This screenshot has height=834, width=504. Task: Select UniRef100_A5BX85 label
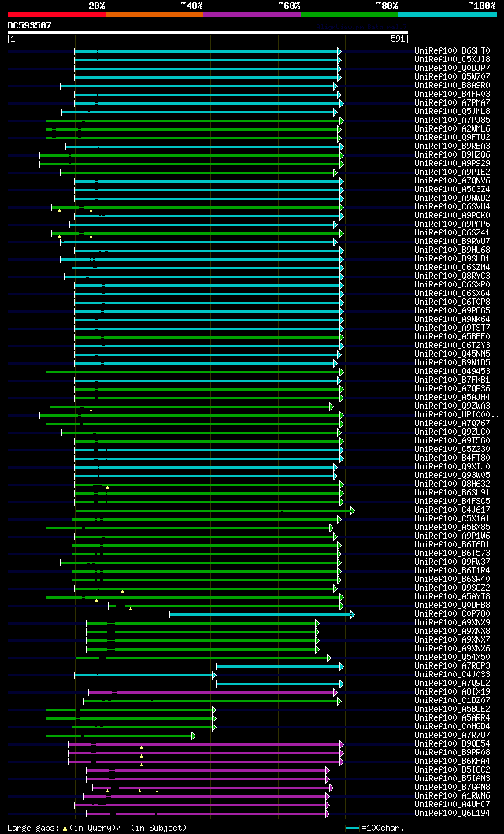coord(453,528)
